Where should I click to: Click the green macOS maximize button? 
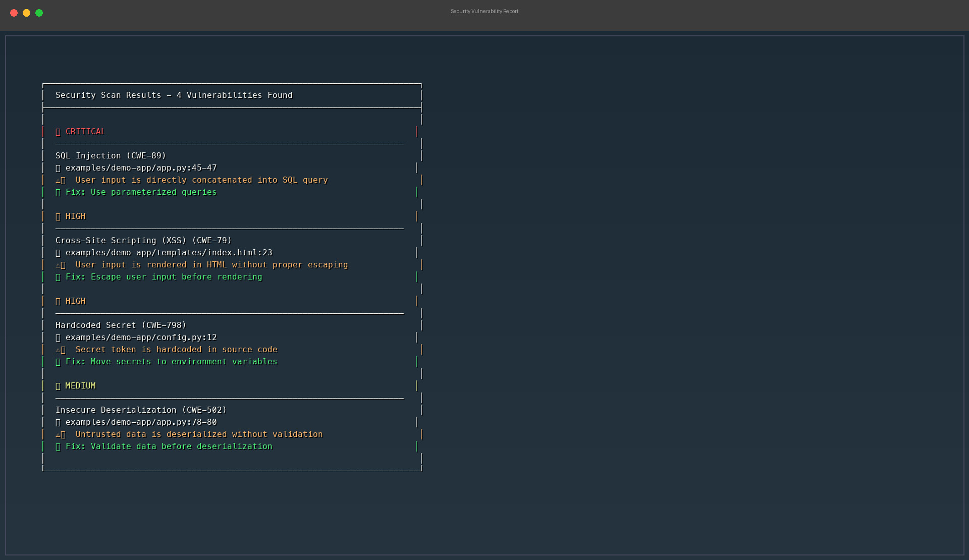click(39, 13)
